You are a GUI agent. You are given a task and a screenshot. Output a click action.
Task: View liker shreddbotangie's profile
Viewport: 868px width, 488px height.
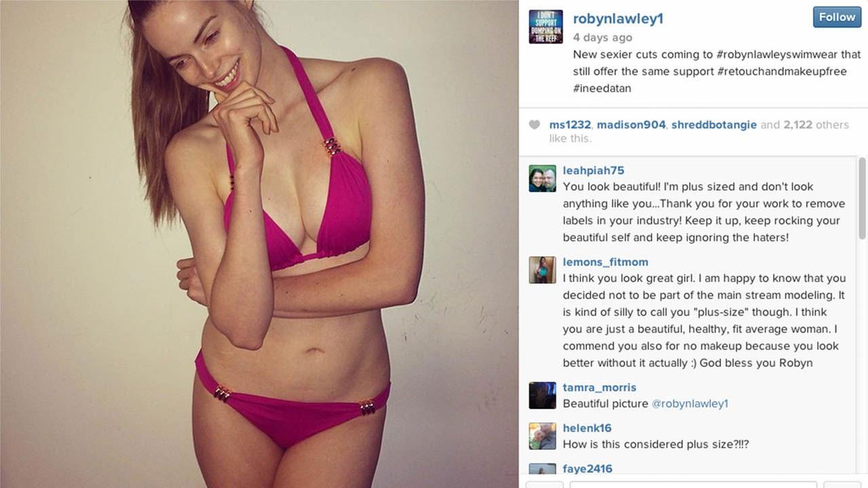(x=714, y=125)
